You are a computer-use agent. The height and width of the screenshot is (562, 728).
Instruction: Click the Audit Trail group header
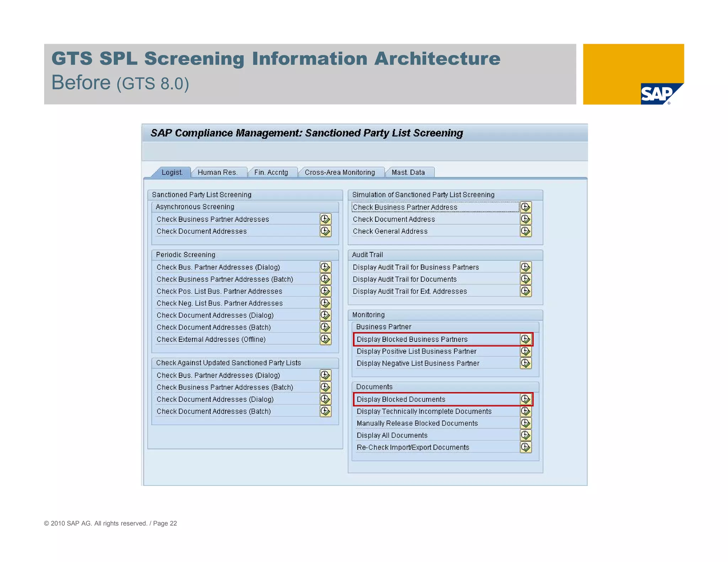point(445,255)
